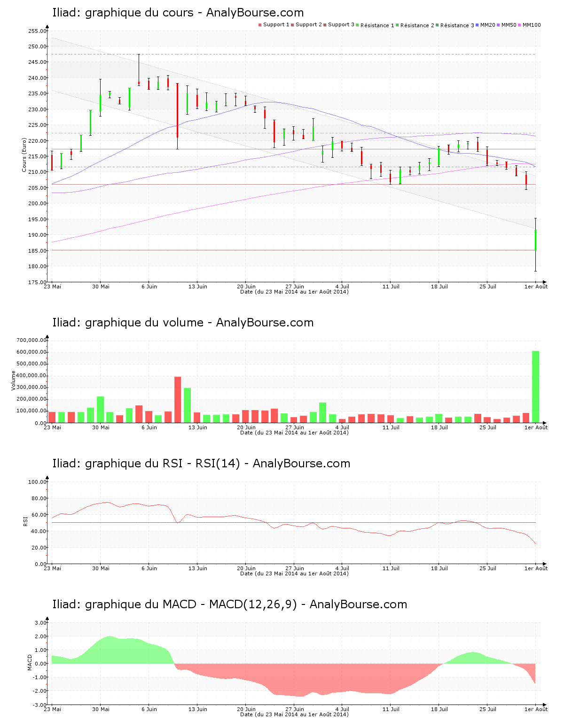Click the 'Volume' vertical axis label
The image size is (564, 728).
tap(13, 380)
